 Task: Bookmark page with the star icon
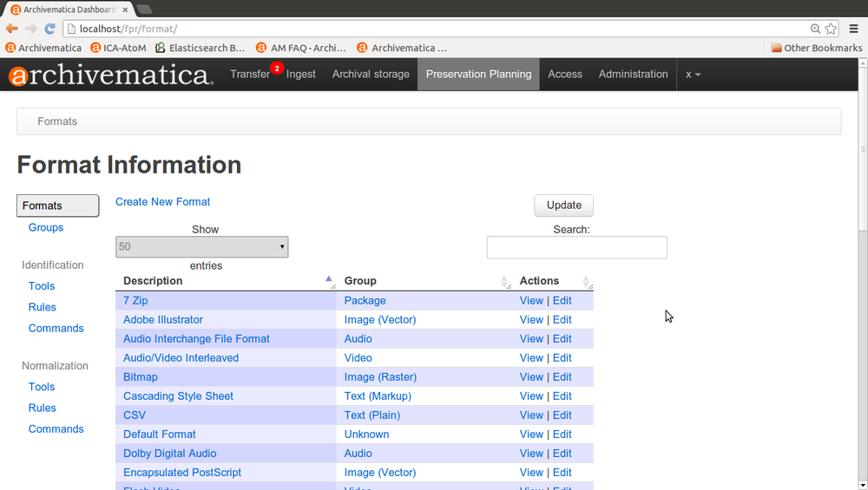(x=831, y=29)
